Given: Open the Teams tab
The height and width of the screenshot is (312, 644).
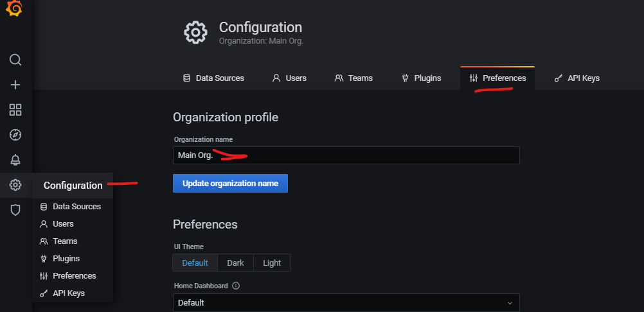Looking at the screenshot, I should [x=353, y=78].
